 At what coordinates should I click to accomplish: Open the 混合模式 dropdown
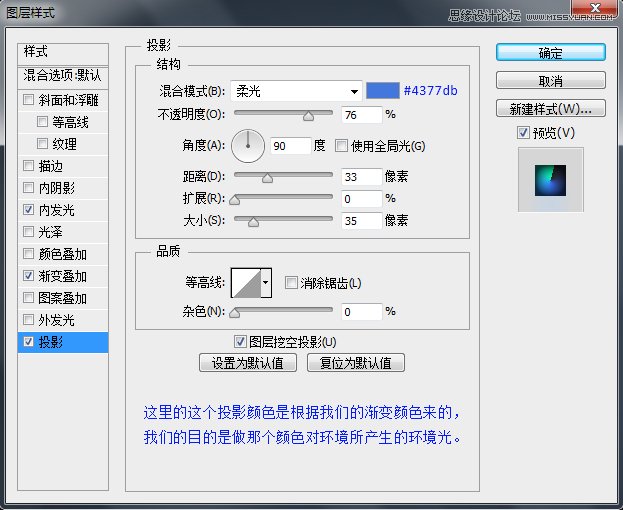295,90
